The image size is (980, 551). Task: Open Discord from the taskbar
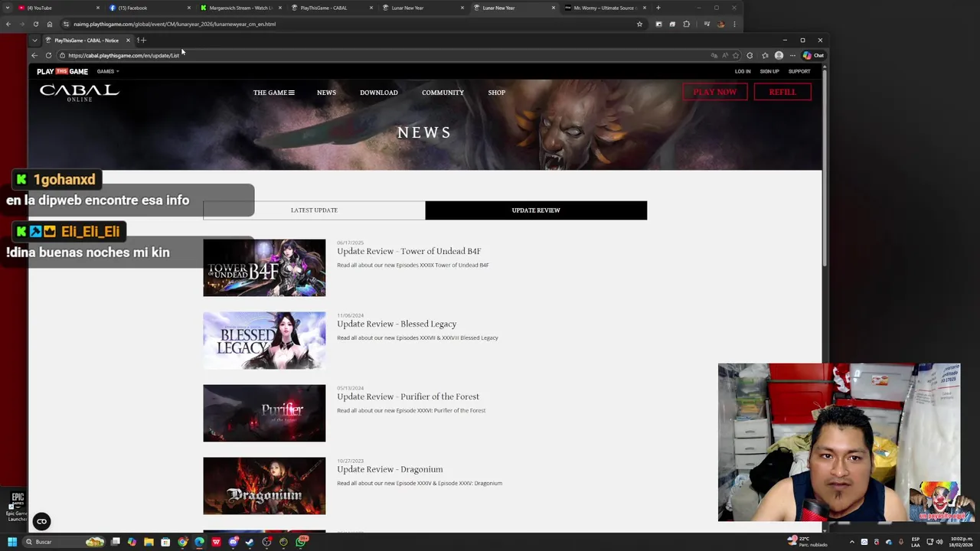(x=234, y=542)
